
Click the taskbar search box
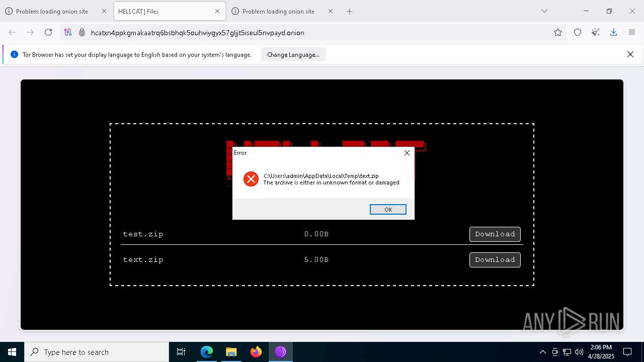(97, 352)
